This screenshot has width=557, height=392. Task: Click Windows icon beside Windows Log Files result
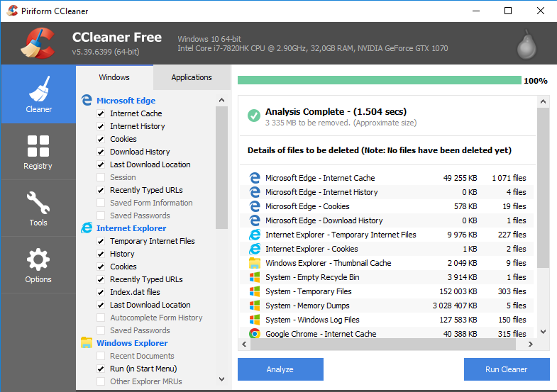pyautogui.click(x=255, y=320)
